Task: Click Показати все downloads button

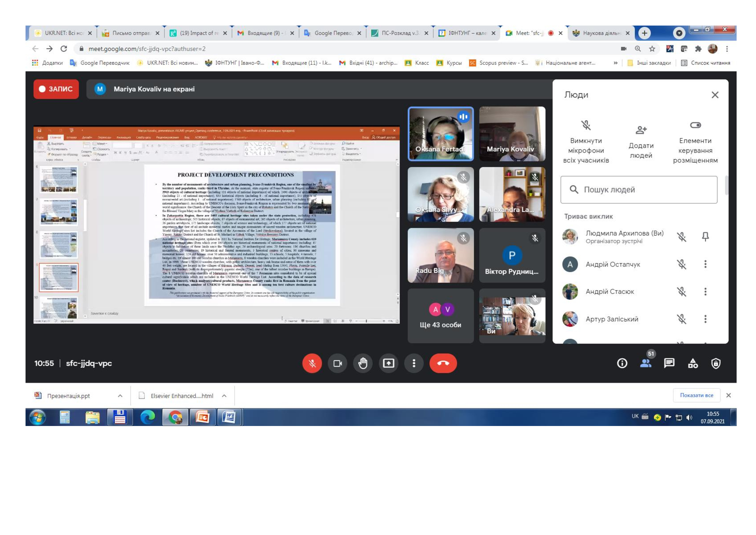Action: pos(697,395)
